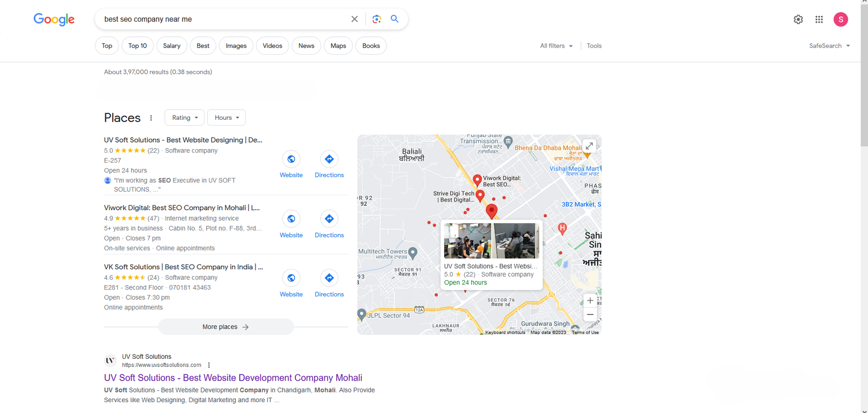This screenshot has height=413, width=868.
Task: Select the Best filter chip
Action: [203, 46]
